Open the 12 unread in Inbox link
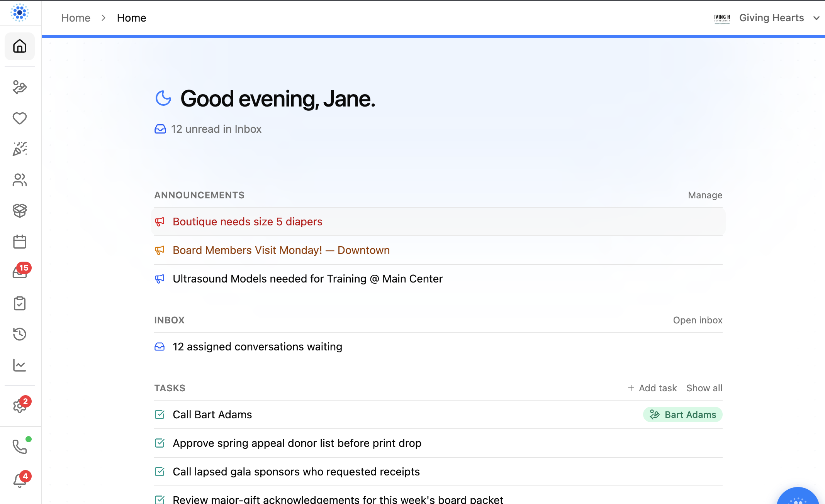Screen dimensions: 825x504 pos(216,129)
